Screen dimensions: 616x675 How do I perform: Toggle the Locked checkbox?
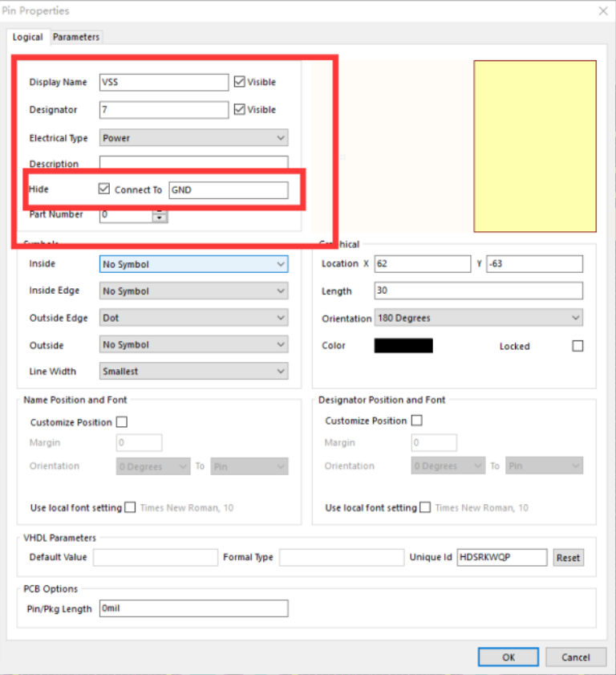577,346
